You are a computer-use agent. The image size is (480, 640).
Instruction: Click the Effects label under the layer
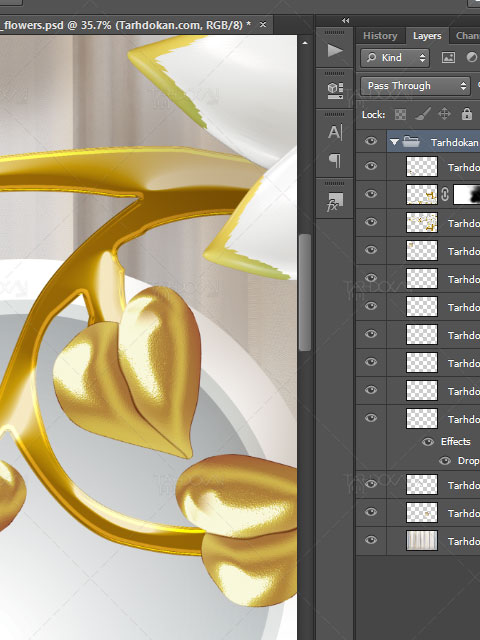(x=456, y=441)
